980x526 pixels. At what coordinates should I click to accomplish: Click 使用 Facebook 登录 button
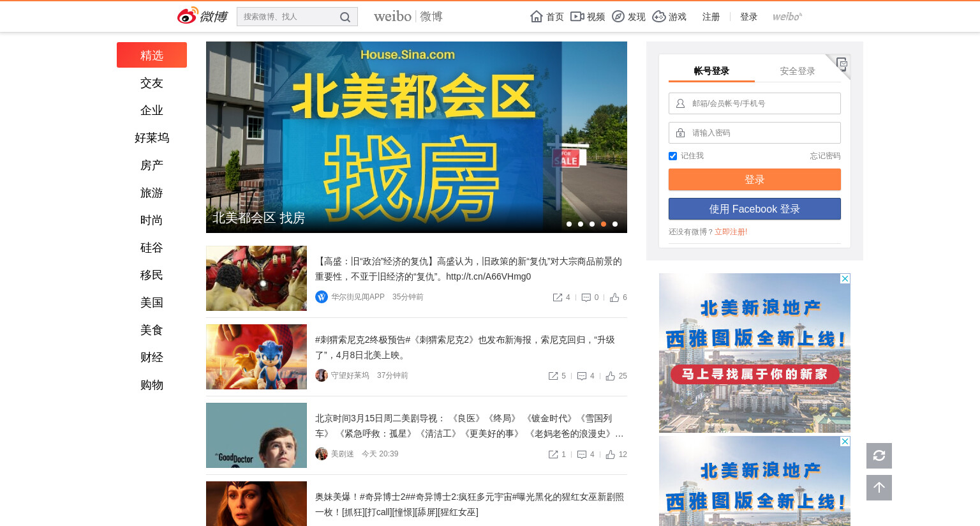755,209
